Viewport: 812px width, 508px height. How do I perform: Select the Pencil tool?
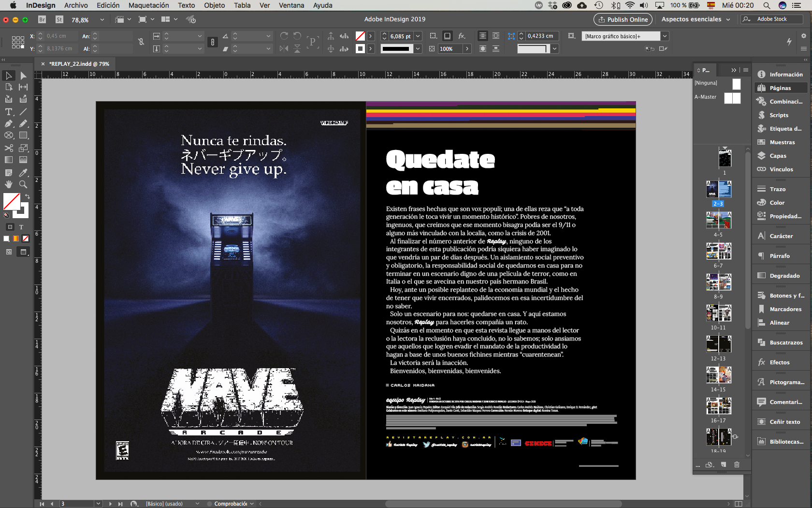point(23,124)
